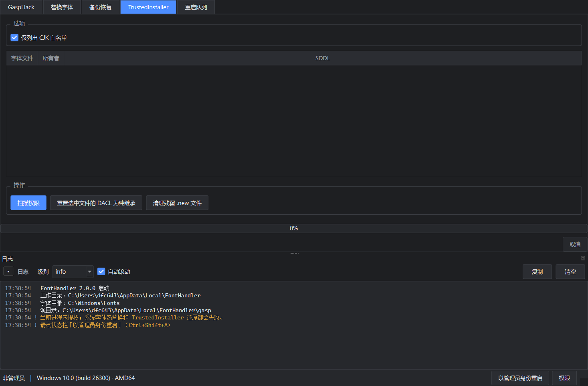
Task: Select the 源目录 gasp path log line
Action: [x=126, y=310]
